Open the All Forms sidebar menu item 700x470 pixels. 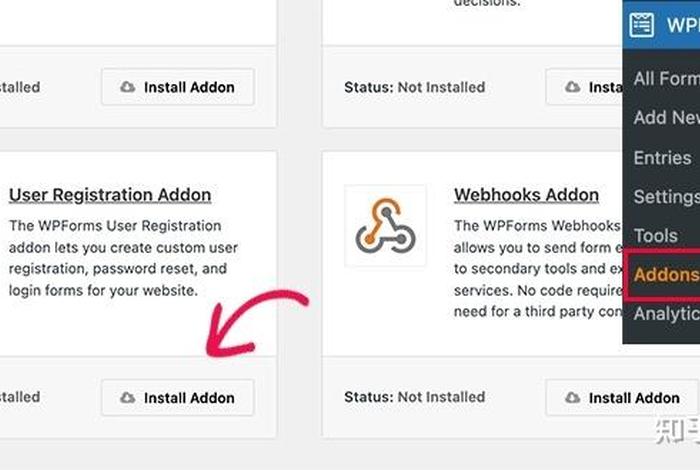tap(666, 78)
